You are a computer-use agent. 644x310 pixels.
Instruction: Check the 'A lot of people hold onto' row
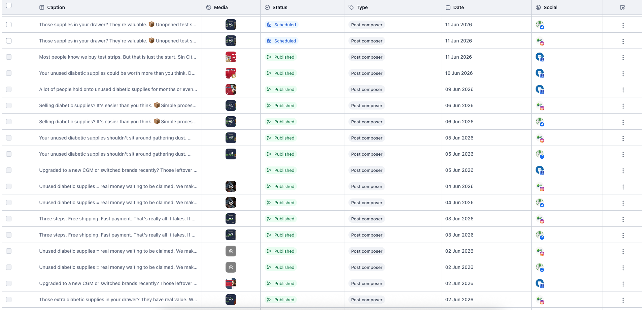9,89
